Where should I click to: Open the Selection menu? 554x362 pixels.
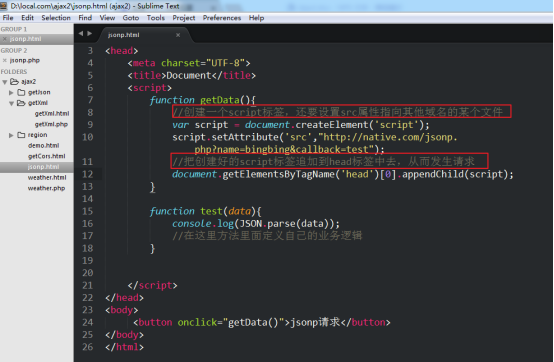[56, 18]
